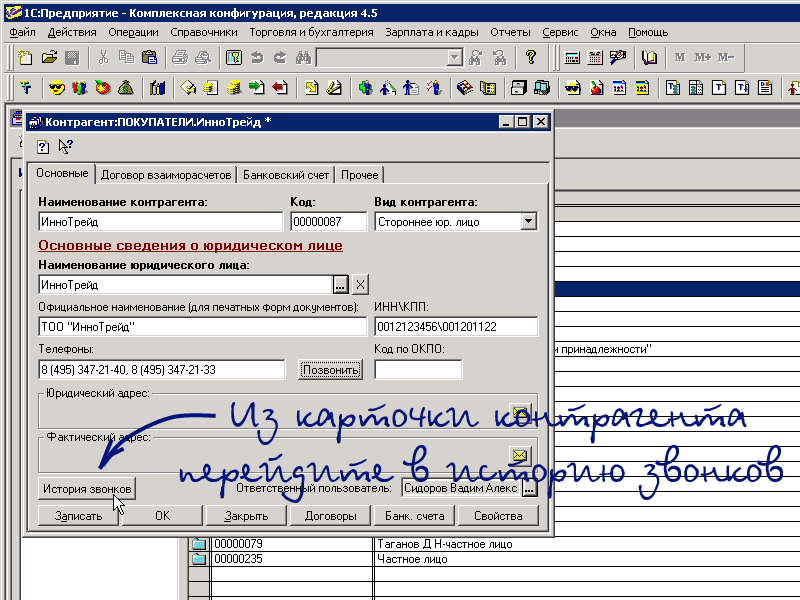
Task: Open the Сервис menu
Action: point(560,32)
